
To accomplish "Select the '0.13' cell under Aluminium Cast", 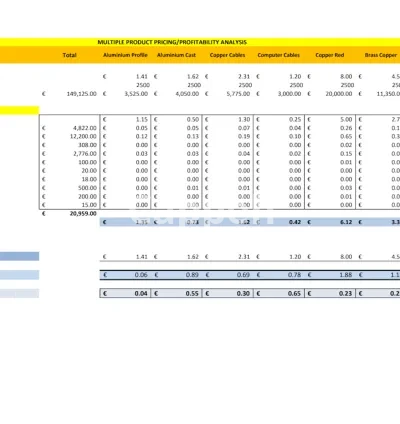I will coord(193,137).
